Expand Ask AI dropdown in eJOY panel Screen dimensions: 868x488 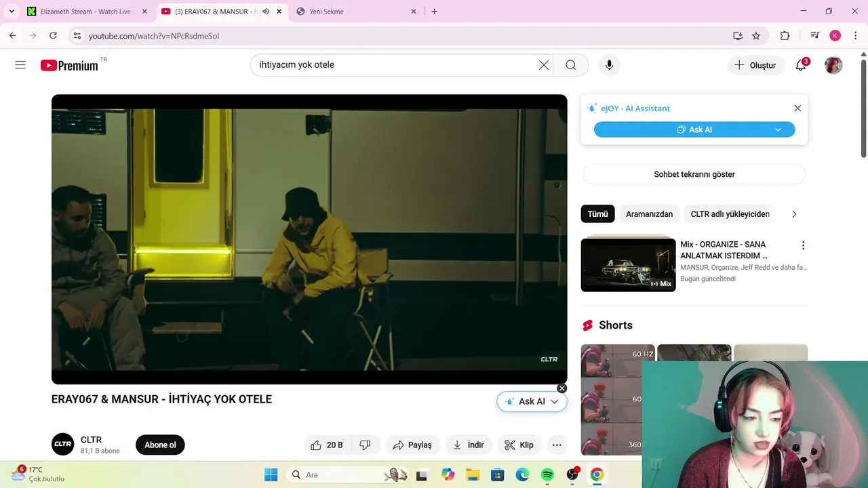[778, 129]
